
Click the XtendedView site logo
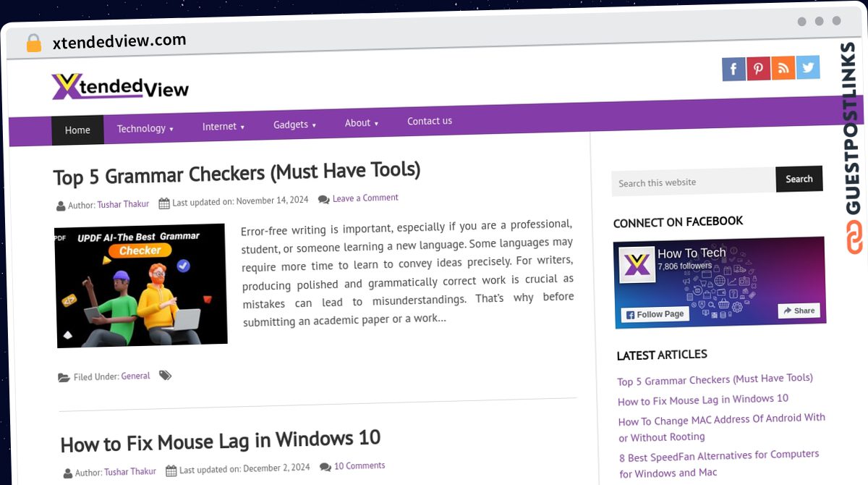[120, 86]
